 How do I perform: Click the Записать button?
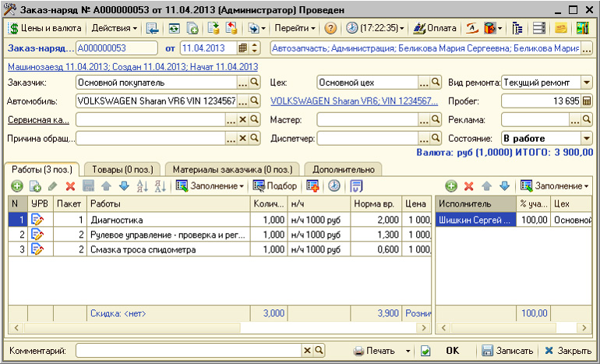point(507,351)
